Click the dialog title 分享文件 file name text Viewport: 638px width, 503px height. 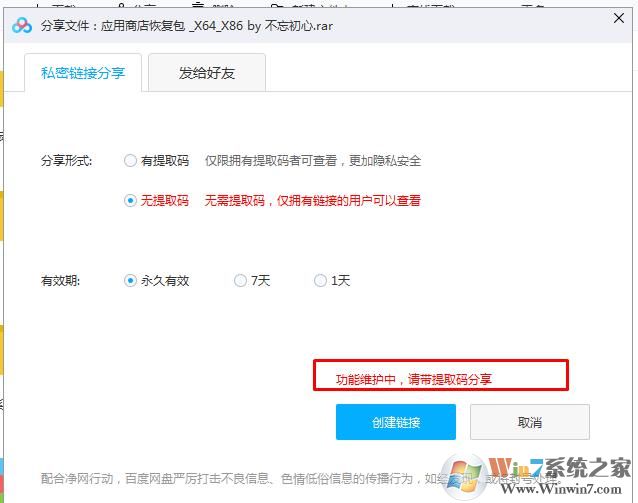pos(186,26)
